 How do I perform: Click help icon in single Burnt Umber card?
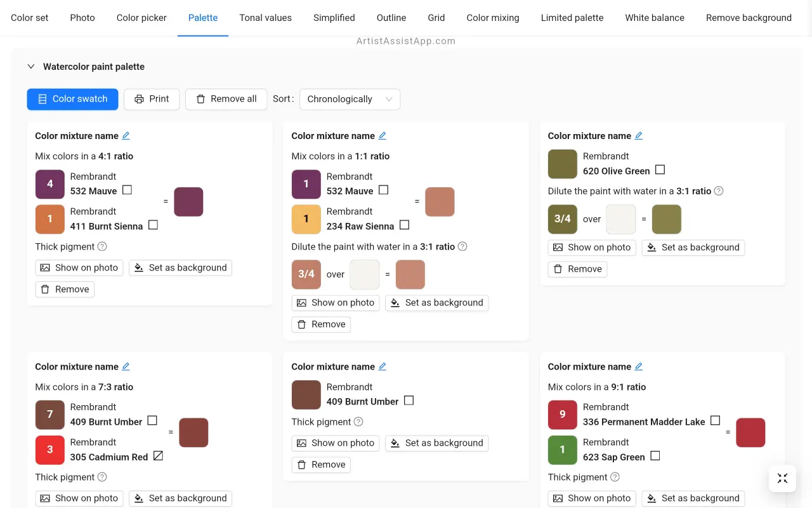coord(358,422)
